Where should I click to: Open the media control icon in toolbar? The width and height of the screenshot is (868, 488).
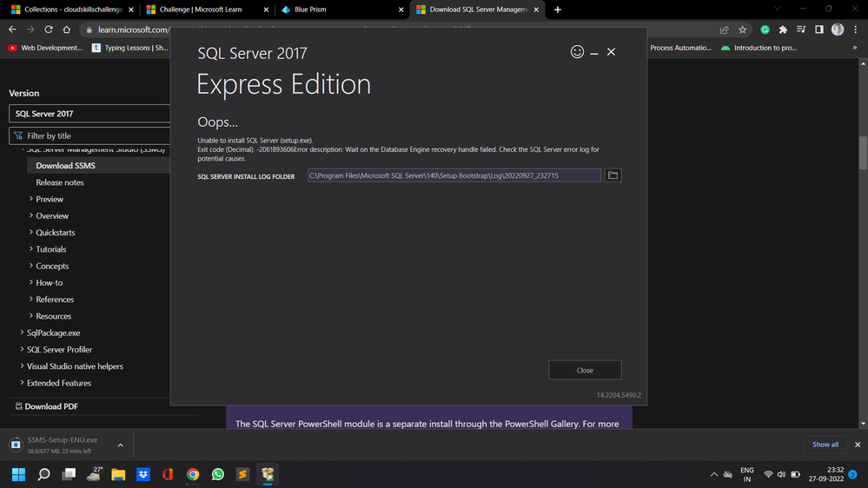tap(801, 30)
